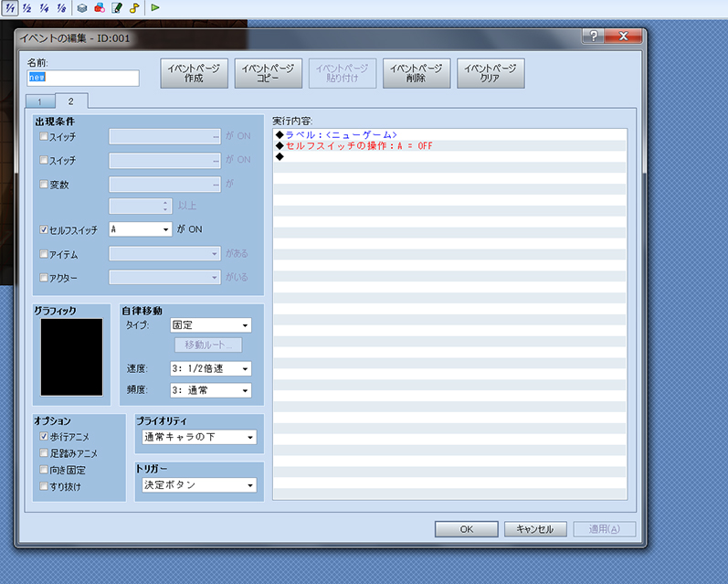The image size is (728, 584).
Task: Click イベントページ削除 button
Action: [417, 73]
